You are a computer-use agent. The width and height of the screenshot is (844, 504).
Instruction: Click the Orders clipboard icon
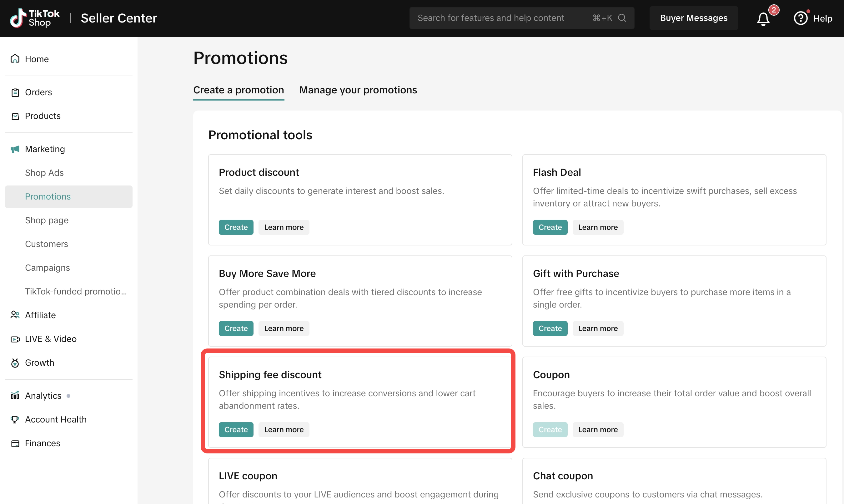[x=15, y=92]
